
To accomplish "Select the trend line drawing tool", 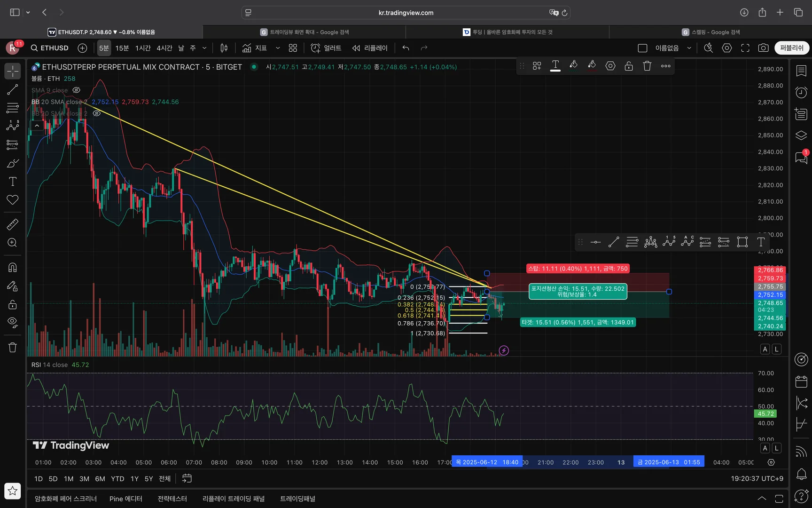I will 13,90.
